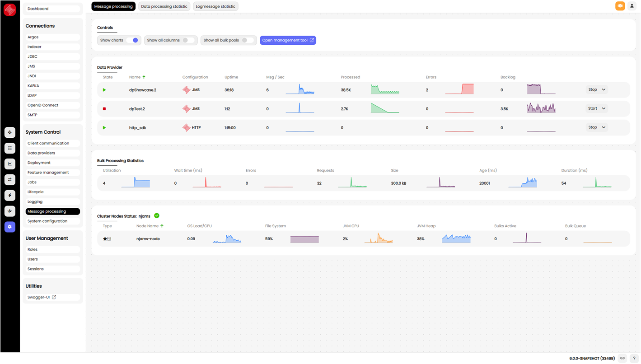Toggle the Show all bulk pools switch
The image size is (641, 364).
pyautogui.click(x=248, y=40)
